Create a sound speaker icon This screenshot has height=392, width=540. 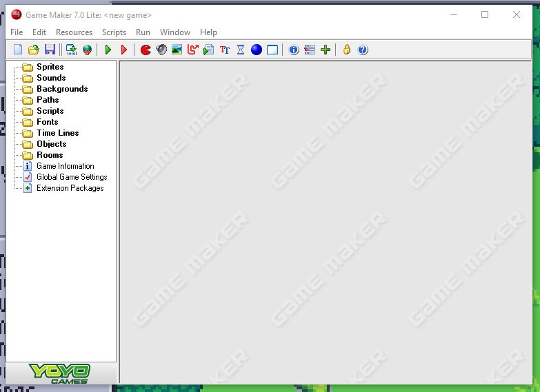click(161, 50)
